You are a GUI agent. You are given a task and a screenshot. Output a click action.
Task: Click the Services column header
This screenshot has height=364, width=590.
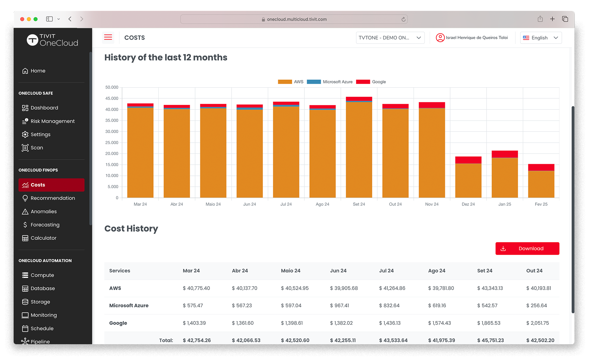[x=120, y=271]
